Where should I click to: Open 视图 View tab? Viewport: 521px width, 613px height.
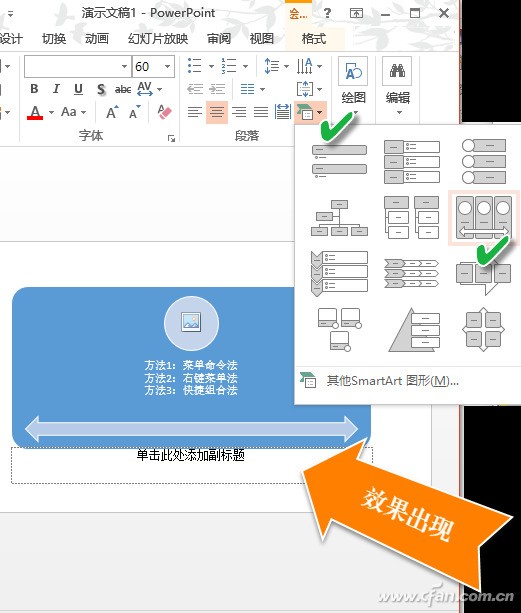pos(261,39)
